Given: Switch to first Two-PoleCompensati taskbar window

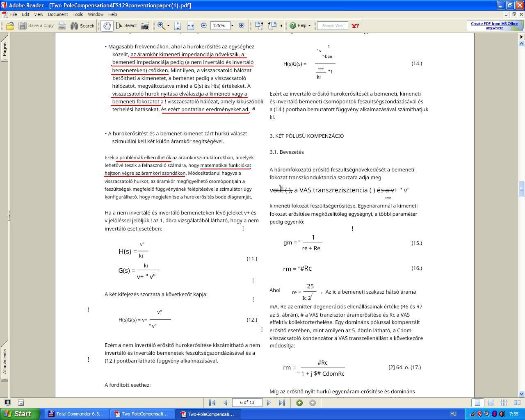Looking at the screenshot, I should [142, 414].
